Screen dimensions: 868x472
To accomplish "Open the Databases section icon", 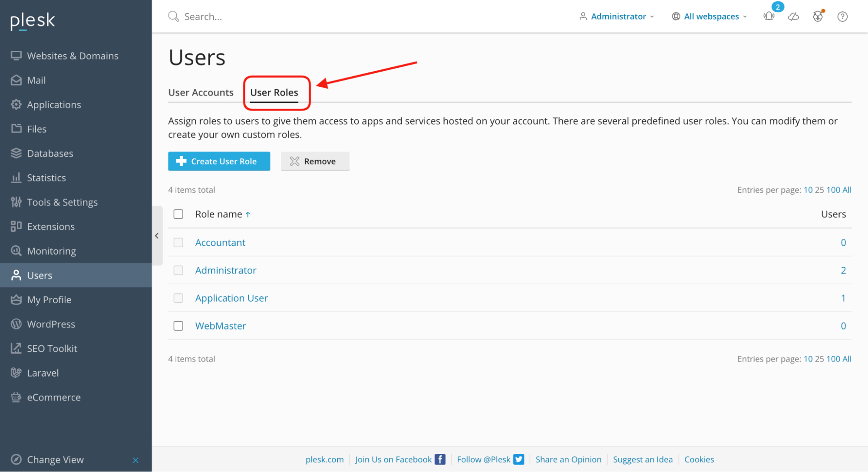I will point(16,153).
